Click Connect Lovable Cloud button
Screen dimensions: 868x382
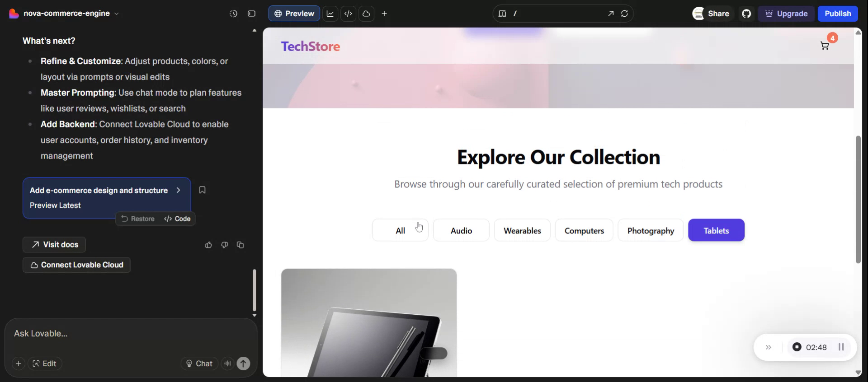tap(76, 265)
